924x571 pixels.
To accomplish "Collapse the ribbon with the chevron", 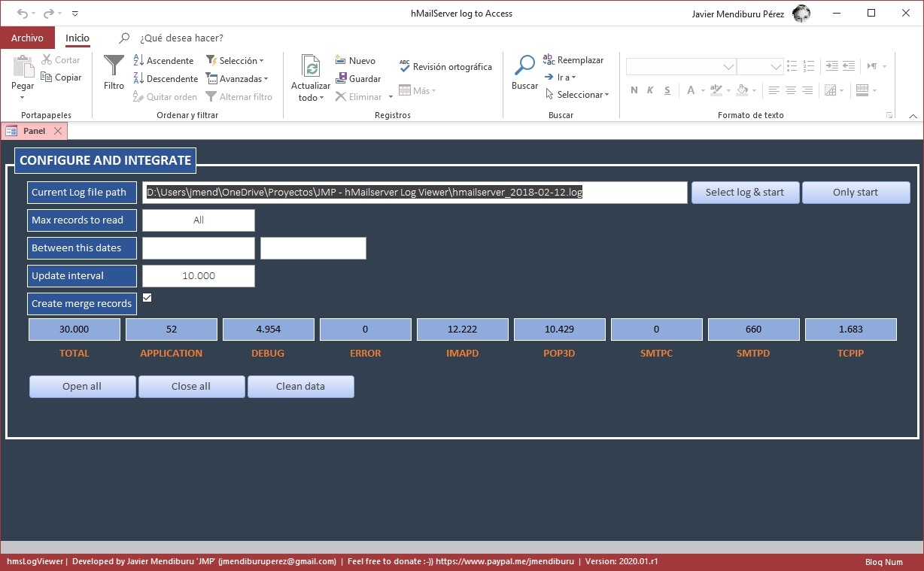I will click(x=913, y=116).
